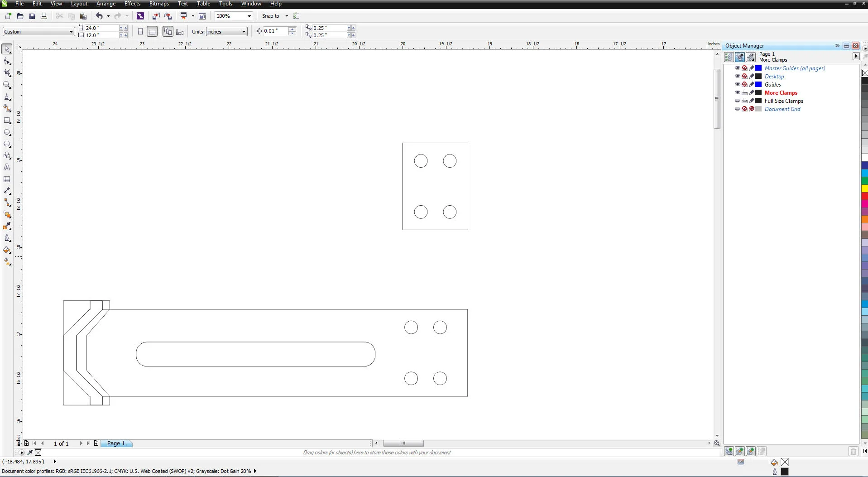Select the Basic Shapes tool
The height and width of the screenshot is (477, 868).
7,155
